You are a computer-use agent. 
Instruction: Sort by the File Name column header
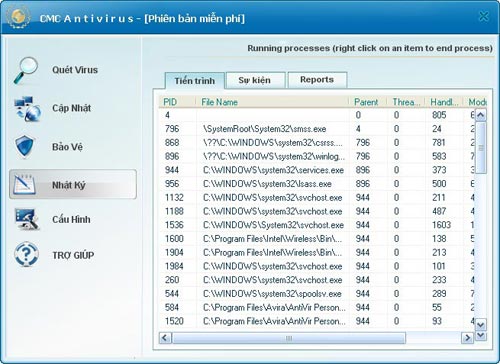pyautogui.click(x=272, y=102)
